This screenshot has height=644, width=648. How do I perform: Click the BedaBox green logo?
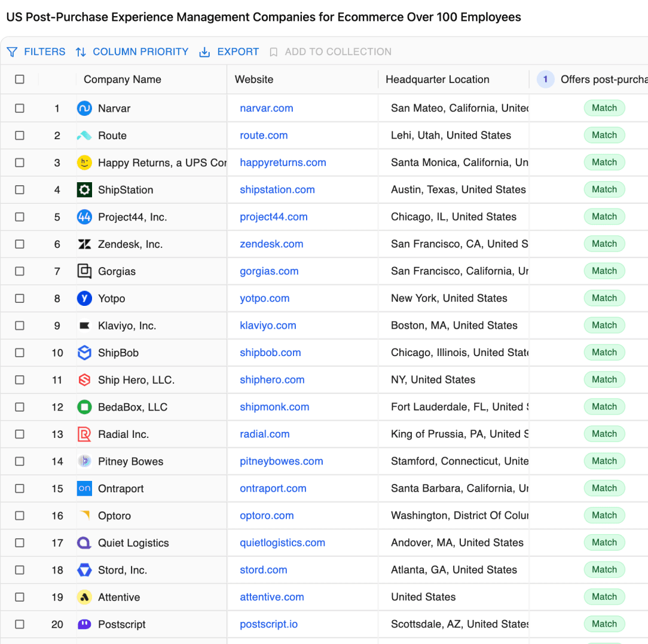[84, 407]
